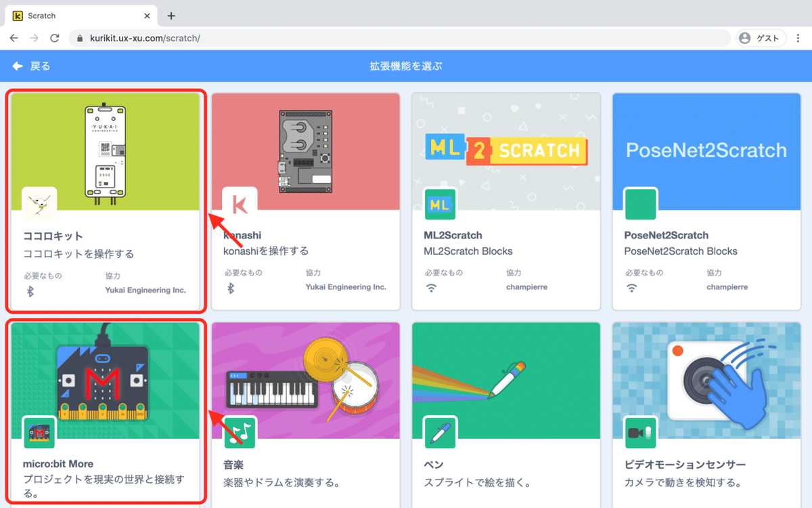Click the ゲスト account button
The width and height of the screenshot is (812, 508).
[x=760, y=38]
